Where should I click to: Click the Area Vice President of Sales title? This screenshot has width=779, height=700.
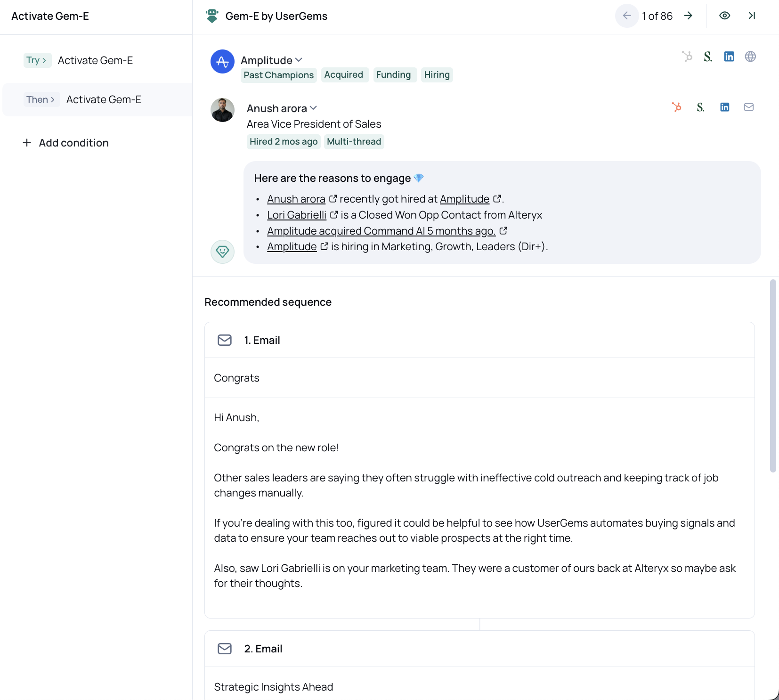click(314, 124)
